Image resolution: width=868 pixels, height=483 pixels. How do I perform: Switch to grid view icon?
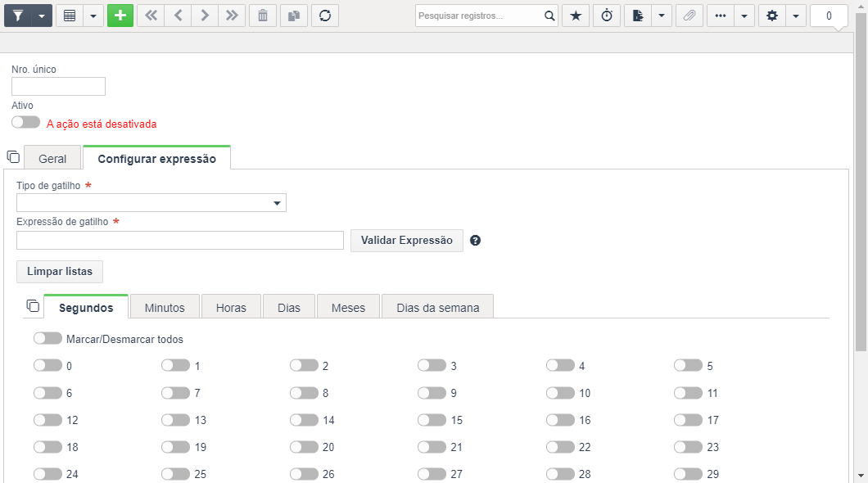pyautogui.click(x=70, y=16)
